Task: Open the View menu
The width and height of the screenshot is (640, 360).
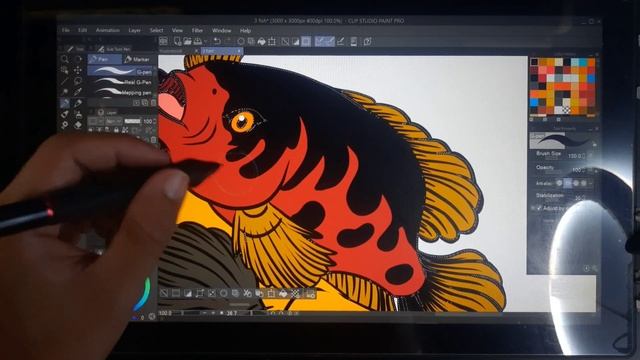Action: (177, 30)
